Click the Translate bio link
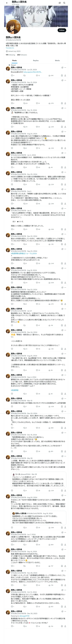This screenshot has height=644, width=72. point(10,48)
